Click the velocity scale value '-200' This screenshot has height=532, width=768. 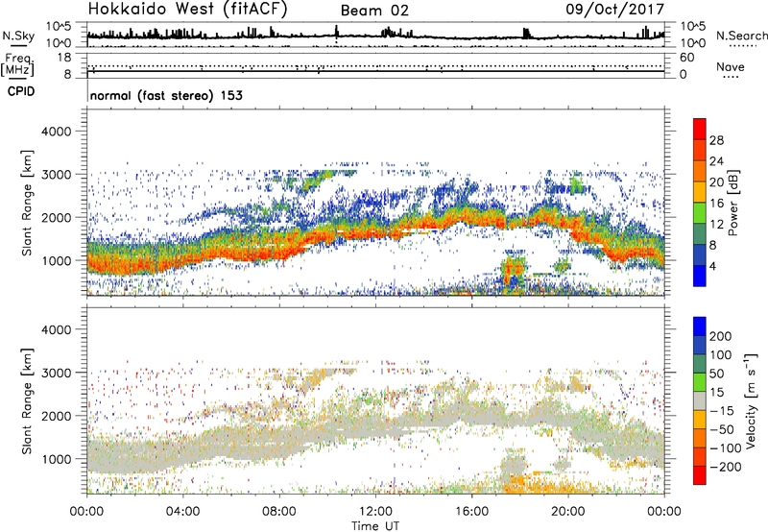(x=726, y=467)
